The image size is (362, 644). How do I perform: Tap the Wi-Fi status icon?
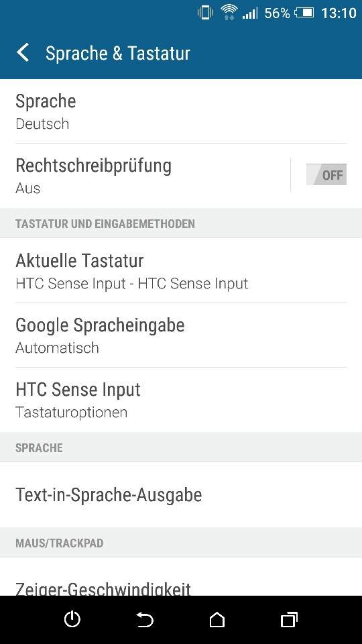(229, 13)
